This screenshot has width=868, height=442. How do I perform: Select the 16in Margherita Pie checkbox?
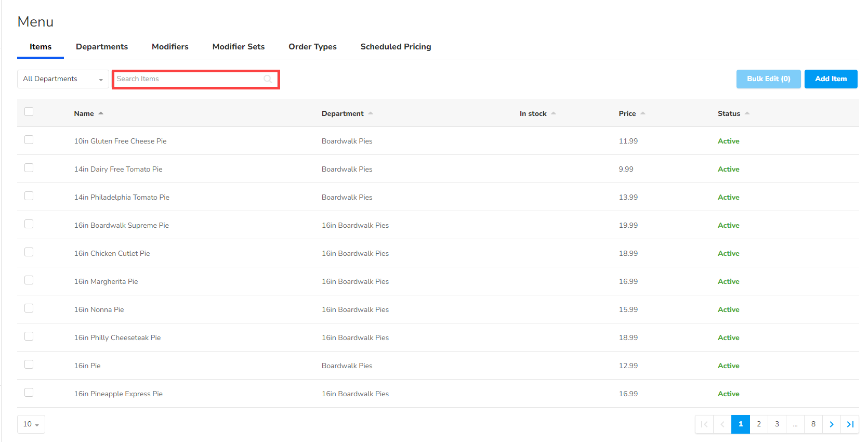[29, 280]
